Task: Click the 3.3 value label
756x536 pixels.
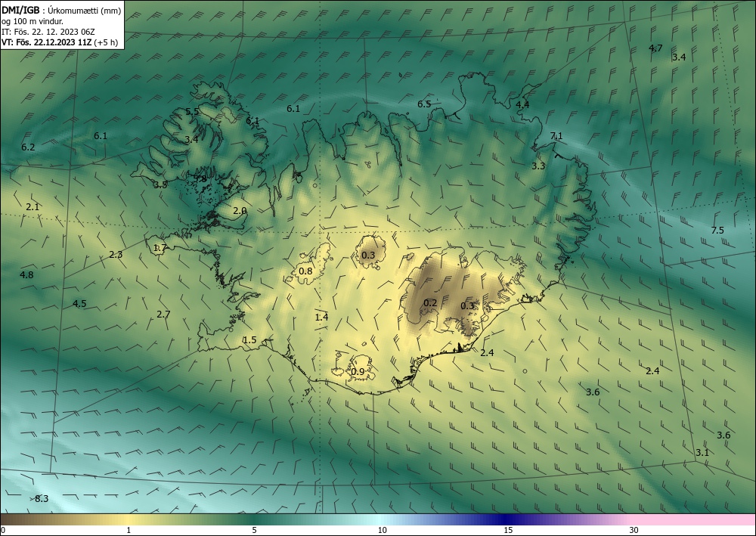Action: 538,166
